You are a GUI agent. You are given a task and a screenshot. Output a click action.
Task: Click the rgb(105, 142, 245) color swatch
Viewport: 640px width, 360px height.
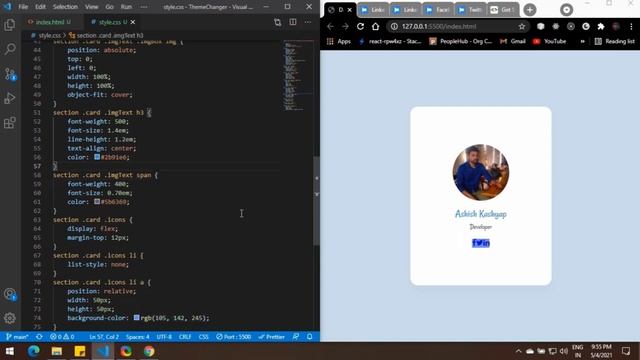tap(137, 318)
